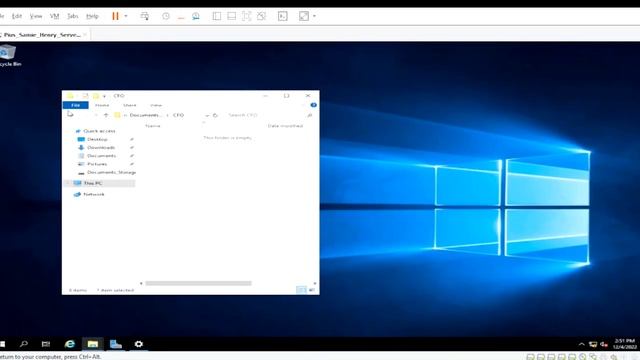
Task: Open the VM menu
Action: pyautogui.click(x=54, y=16)
